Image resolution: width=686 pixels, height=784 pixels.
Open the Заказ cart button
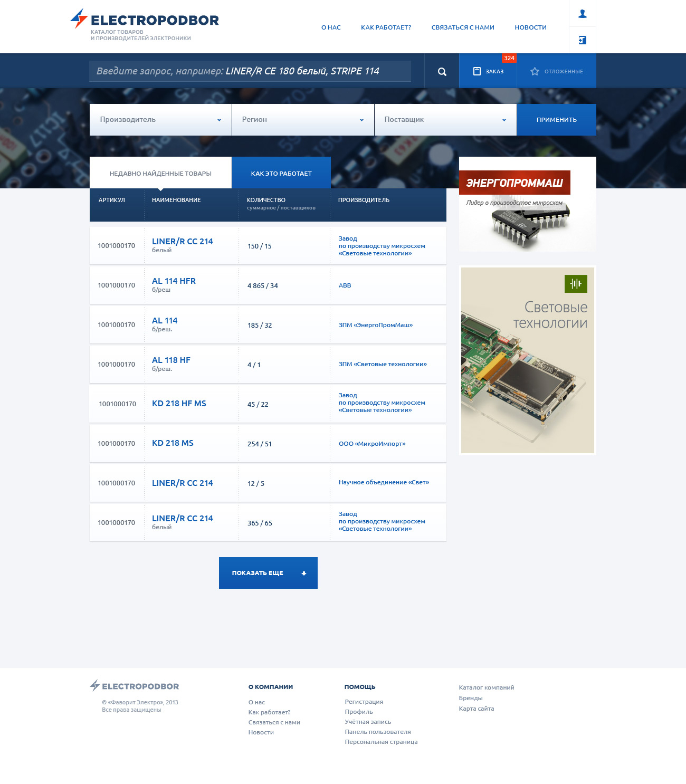[488, 71]
